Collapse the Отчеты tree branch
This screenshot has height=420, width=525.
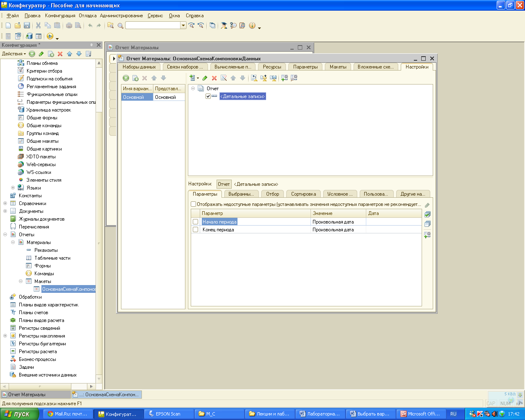click(5, 235)
